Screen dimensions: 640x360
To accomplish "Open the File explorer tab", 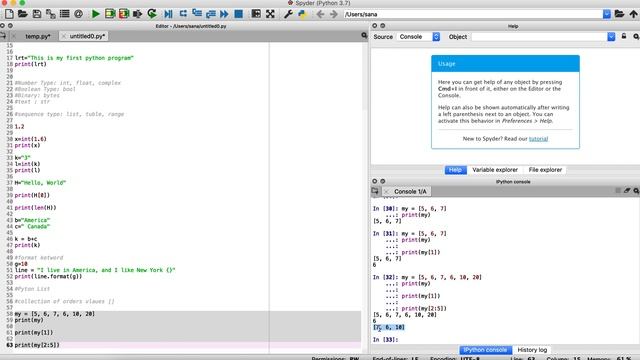I will tap(545, 170).
